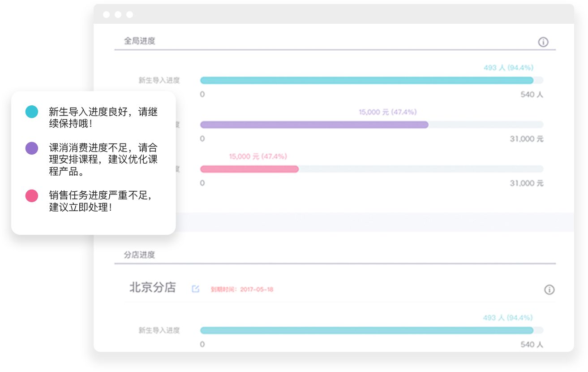Viewport: 588px width, 372px height.
Task: Click the purple 15,000 元 (47.4%) value label
Action: click(x=387, y=112)
